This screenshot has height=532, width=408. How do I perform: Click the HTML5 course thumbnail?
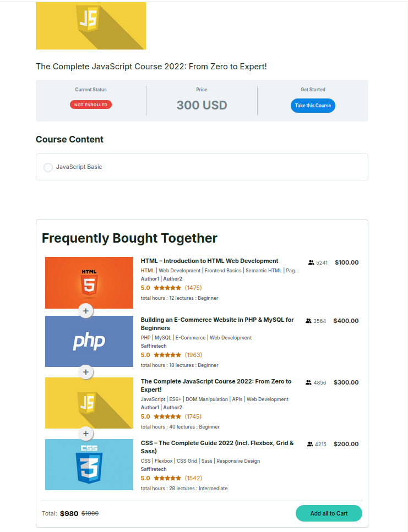[x=89, y=283]
